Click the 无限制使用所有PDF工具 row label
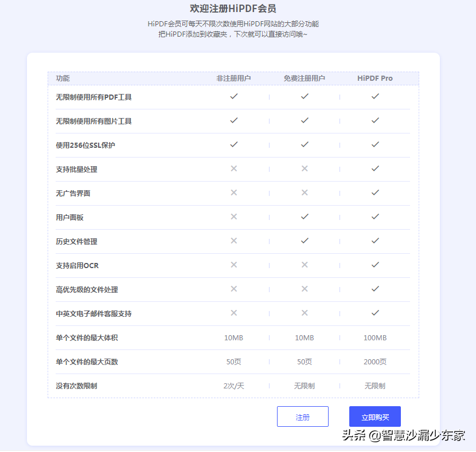This screenshot has width=476, height=452. click(94, 97)
